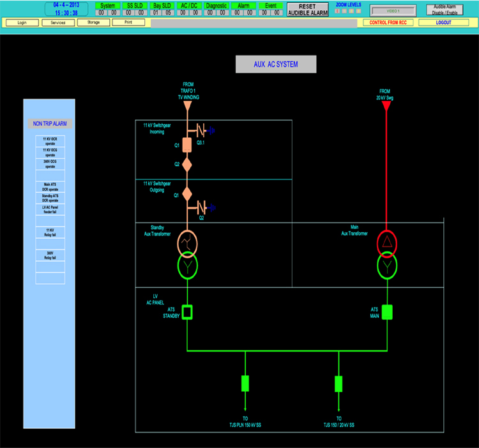479x448 pixels.
Task: Toggle Audible Alarm Disable / Enable
Action: 445,10
